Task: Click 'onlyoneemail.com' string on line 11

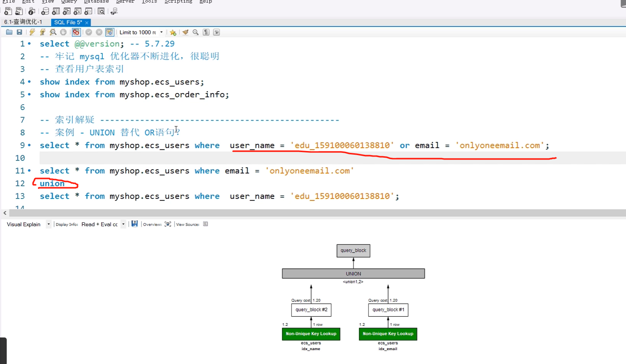Action: 310,171
